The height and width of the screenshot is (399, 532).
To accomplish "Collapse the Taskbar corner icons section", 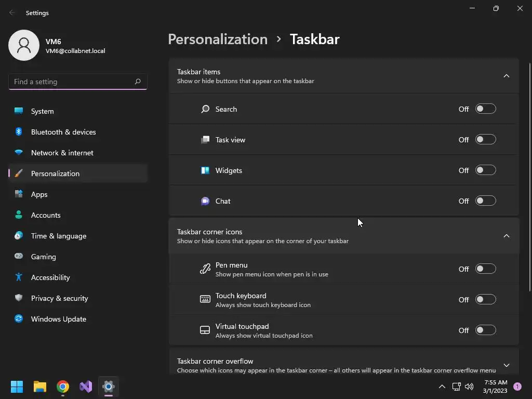I will coord(506,236).
